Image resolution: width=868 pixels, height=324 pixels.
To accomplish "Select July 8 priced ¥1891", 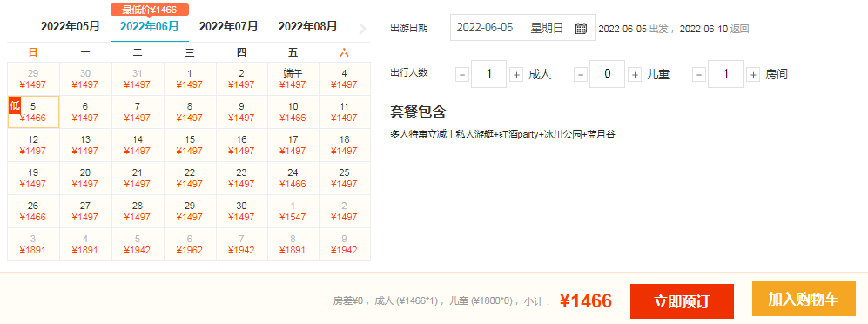I will [293, 244].
